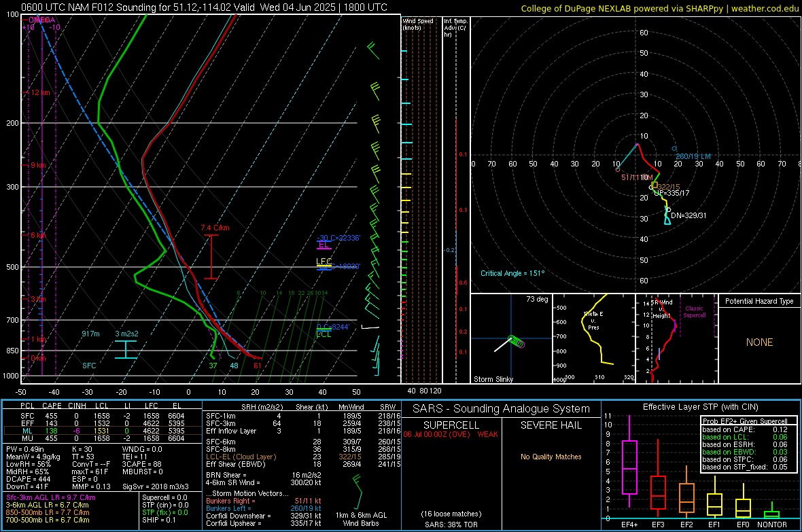Image resolution: width=802 pixels, height=532 pixels.
Task: Click the MU parcel row
Action: (103, 438)
